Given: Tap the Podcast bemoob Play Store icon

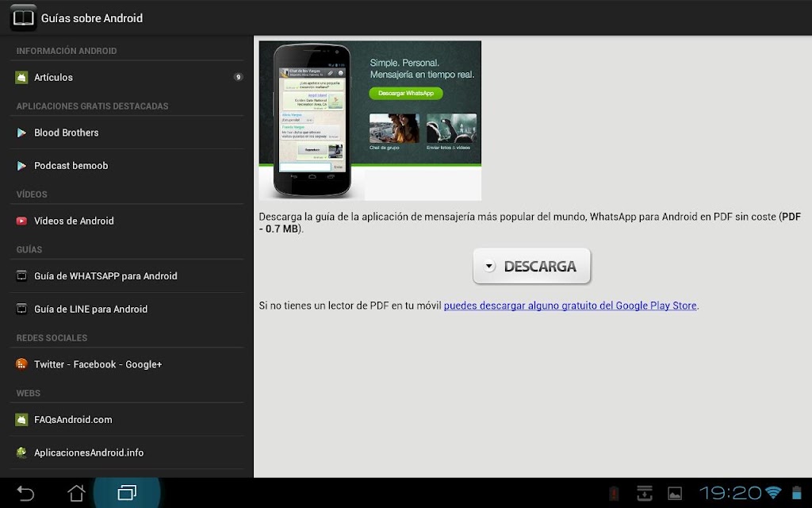Looking at the screenshot, I should point(21,166).
